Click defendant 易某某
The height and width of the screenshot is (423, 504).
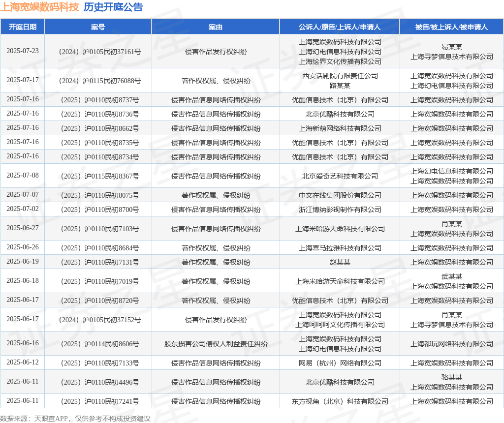click(x=452, y=47)
